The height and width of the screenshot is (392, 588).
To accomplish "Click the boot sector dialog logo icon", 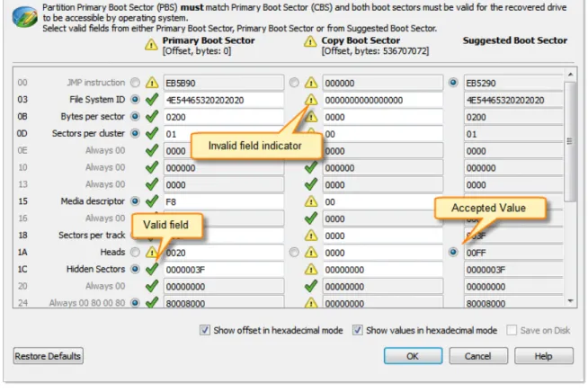I will pos(25,17).
